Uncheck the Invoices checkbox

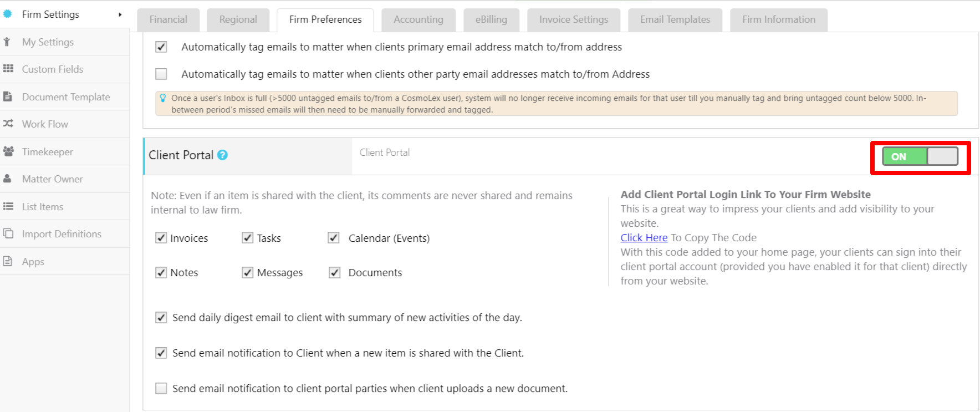tap(161, 238)
